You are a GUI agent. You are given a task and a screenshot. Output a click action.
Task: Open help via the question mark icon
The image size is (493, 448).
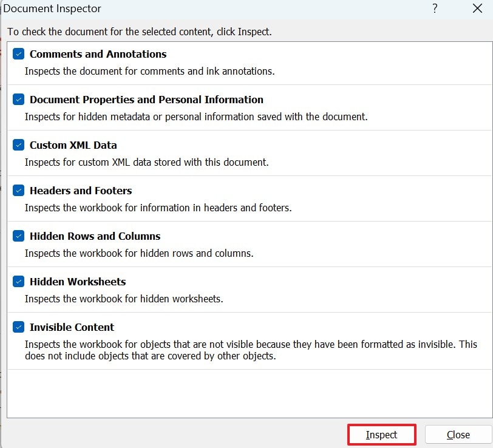click(x=435, y=8)
